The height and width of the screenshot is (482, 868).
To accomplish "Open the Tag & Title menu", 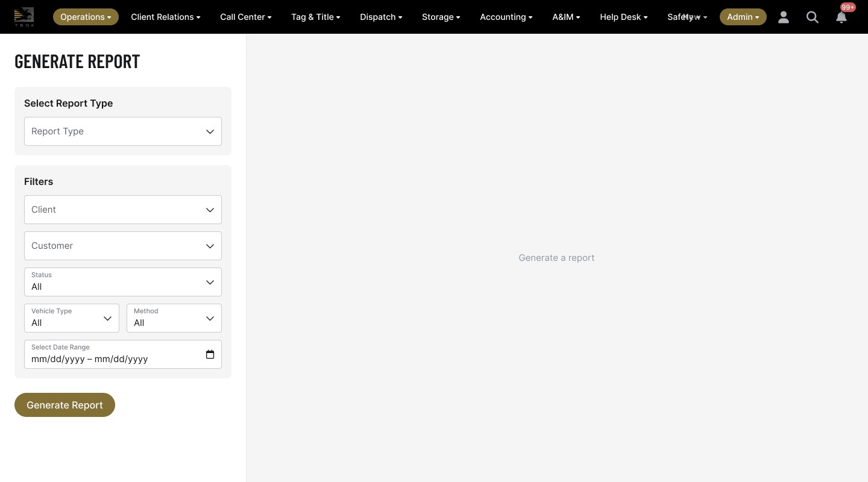I will (x=316, y=17).
